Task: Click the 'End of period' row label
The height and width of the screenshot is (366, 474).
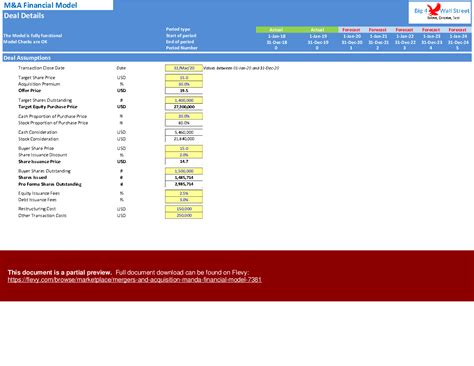Action: tap(180, 42)
